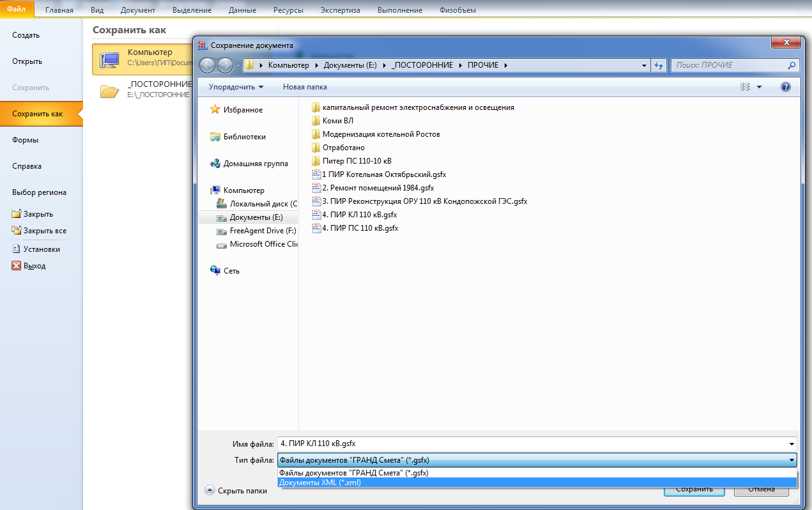Expand the Тип файла dropdown
812x510 pixels.
tap(792, 460)
